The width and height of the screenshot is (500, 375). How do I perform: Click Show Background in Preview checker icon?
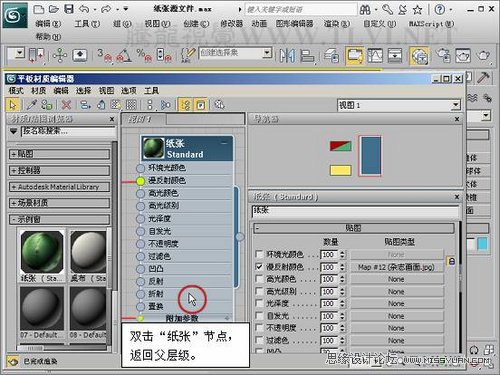[131, 105]
